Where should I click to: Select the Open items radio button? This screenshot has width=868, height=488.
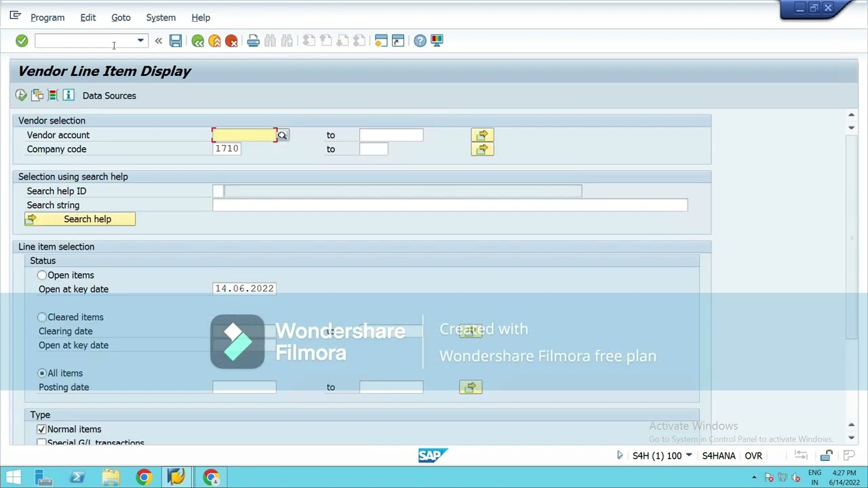tap(42, 275)
